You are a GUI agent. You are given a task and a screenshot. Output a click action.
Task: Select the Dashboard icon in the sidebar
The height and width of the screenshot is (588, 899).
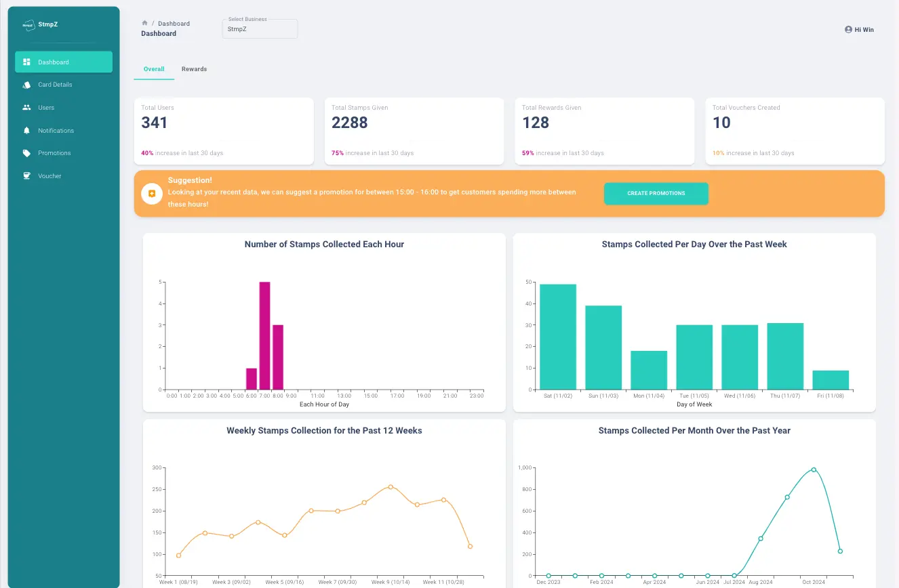(x=26, y=62)
